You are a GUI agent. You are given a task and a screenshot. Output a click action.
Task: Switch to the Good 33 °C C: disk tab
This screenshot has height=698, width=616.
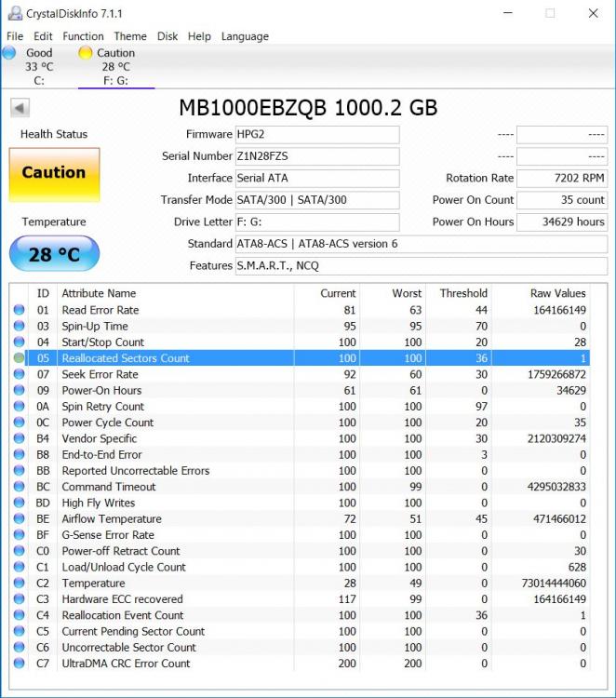tap(39, 66)
